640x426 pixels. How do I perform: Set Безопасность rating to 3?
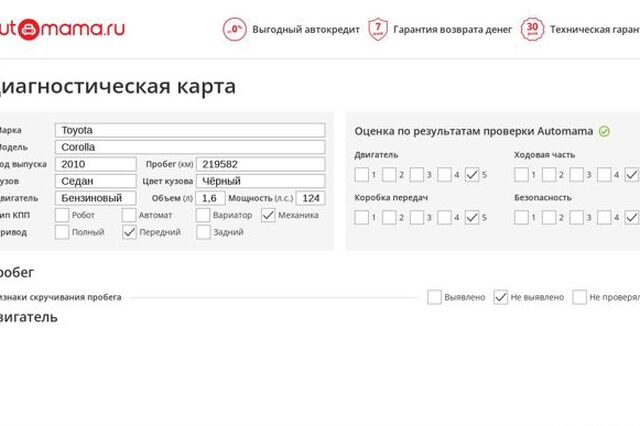point(576,217)
